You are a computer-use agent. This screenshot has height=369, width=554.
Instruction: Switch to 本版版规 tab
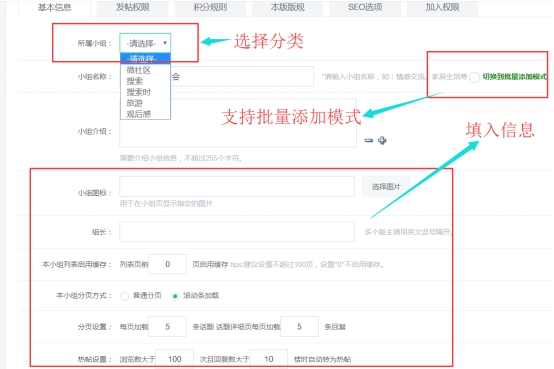(x=288, y=7)
